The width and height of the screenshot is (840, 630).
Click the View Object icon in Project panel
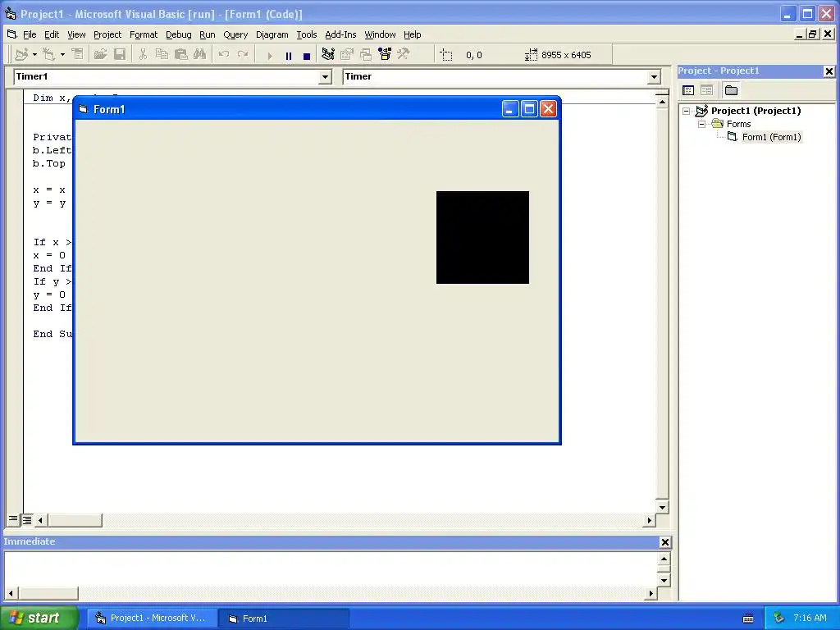pyautogui.click(x=706, y=90)
